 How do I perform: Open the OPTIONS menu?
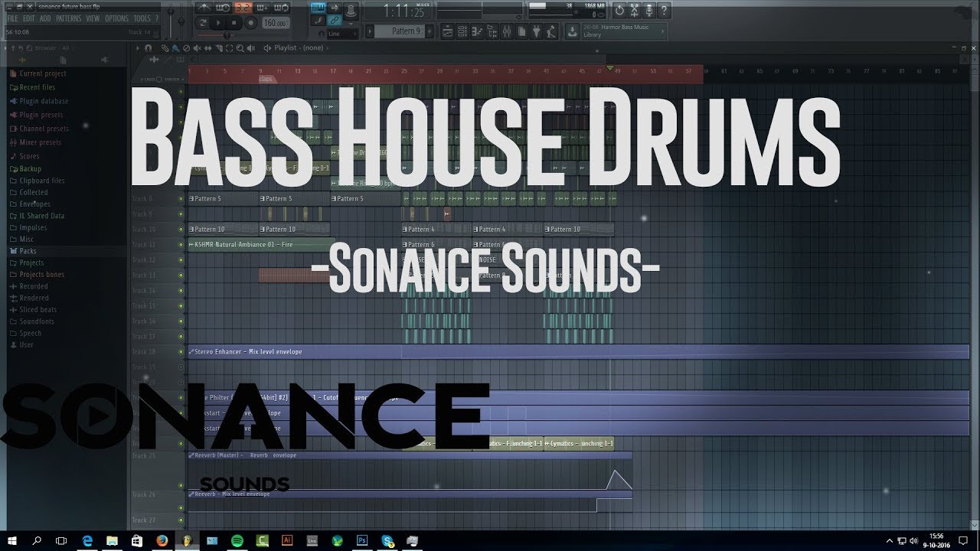coord(116,18)
